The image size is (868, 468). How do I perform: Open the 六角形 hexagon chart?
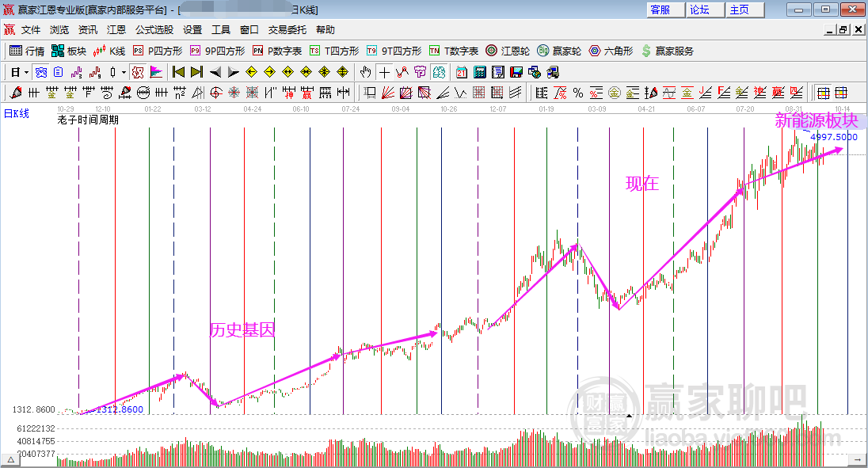coord(611,51)
